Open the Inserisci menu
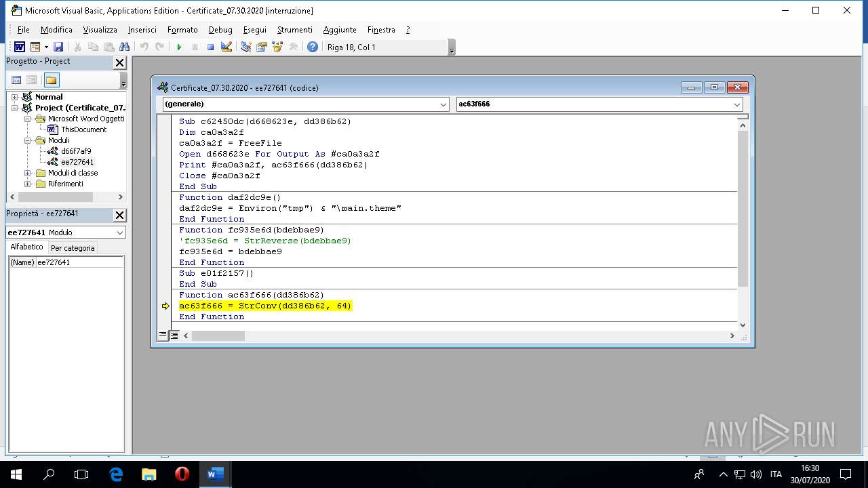Viewport: 868px width, 488px height. coord(142,30)
